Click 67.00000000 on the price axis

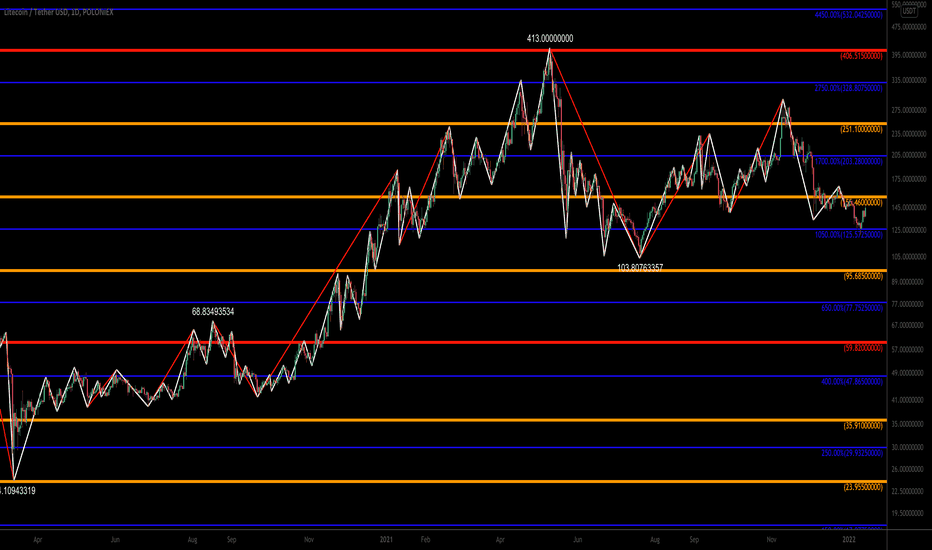[x=909, y=325]
